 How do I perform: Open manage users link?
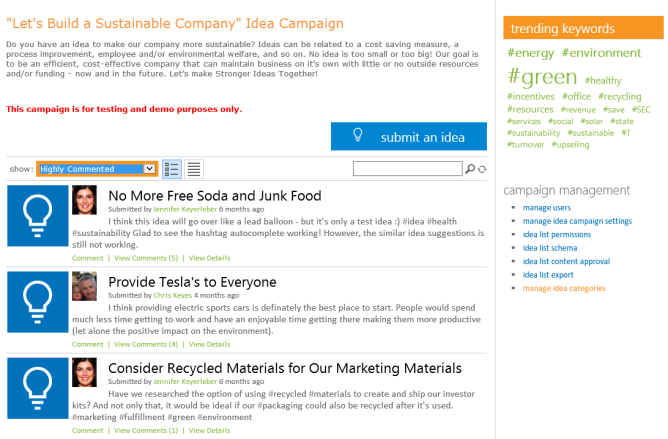click(547, 207)
